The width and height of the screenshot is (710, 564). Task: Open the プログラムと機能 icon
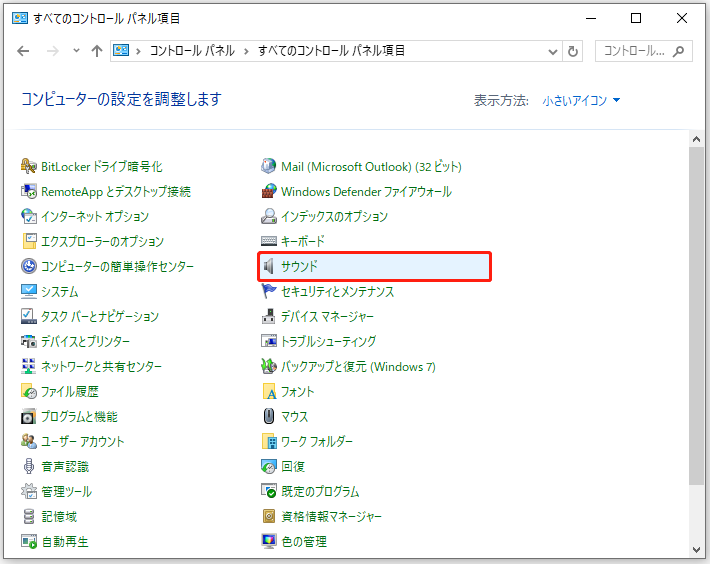[29, 416]
